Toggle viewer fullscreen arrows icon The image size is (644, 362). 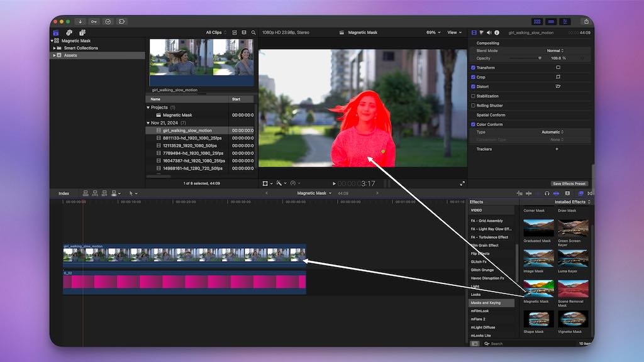coord(462,184)
